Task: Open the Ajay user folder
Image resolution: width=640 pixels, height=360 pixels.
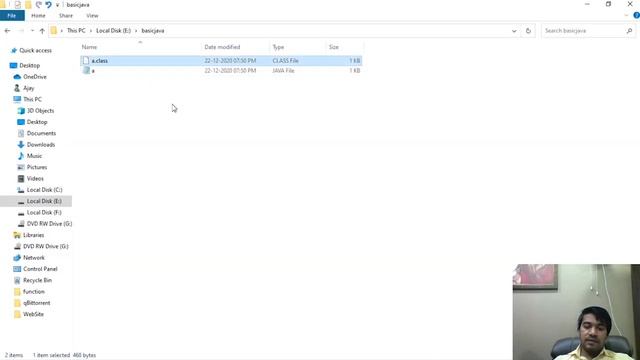Action: 29,88
